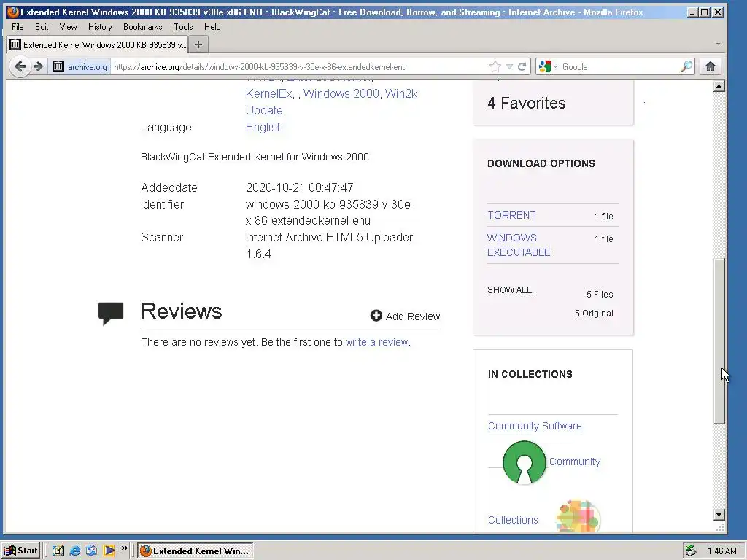The image size is (747, 560).
Task: Open the Community collection link text
Action: point(575,462)
